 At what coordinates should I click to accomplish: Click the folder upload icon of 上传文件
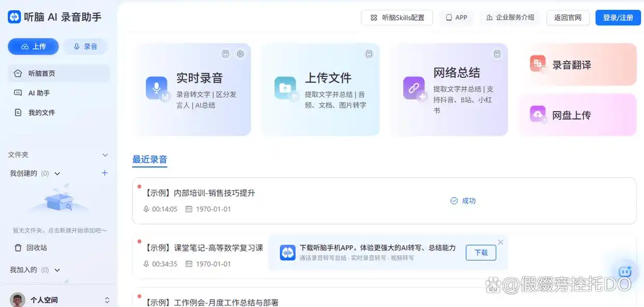(286, 89)
